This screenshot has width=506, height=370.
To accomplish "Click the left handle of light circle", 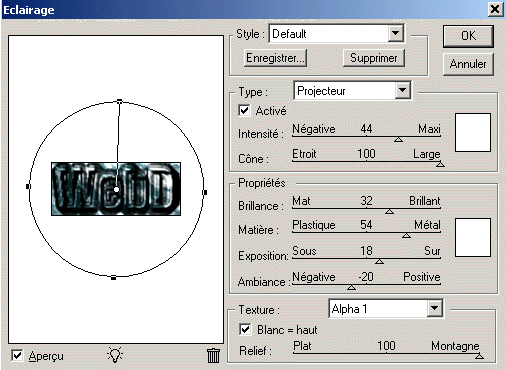I will [x=28, y=186].
